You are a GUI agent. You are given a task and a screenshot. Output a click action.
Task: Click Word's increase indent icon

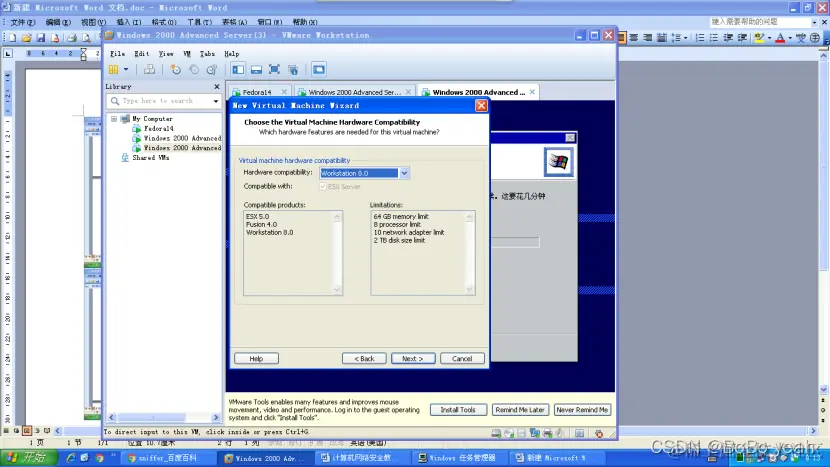[742, 38]
